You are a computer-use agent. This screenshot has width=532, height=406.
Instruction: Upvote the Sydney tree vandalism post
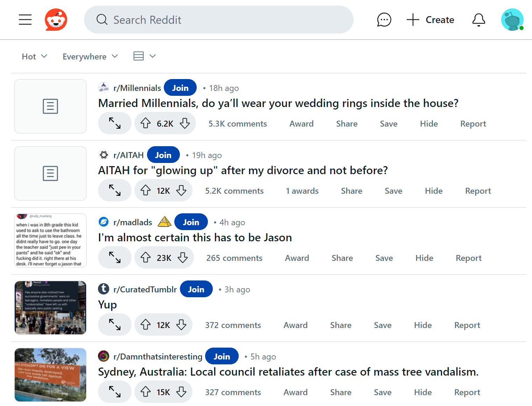pyautogui.click(x=146, y=392)
